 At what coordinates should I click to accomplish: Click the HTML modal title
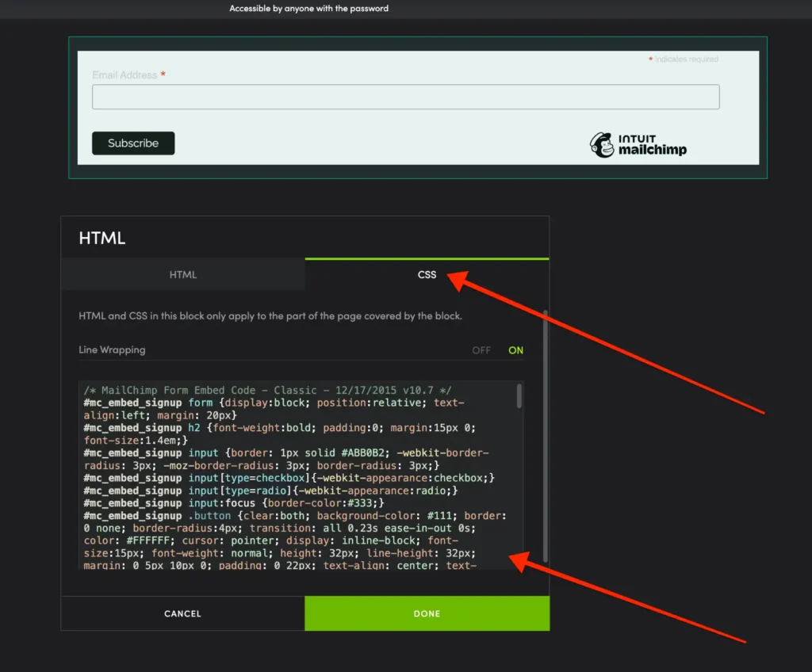pos(101,237)
